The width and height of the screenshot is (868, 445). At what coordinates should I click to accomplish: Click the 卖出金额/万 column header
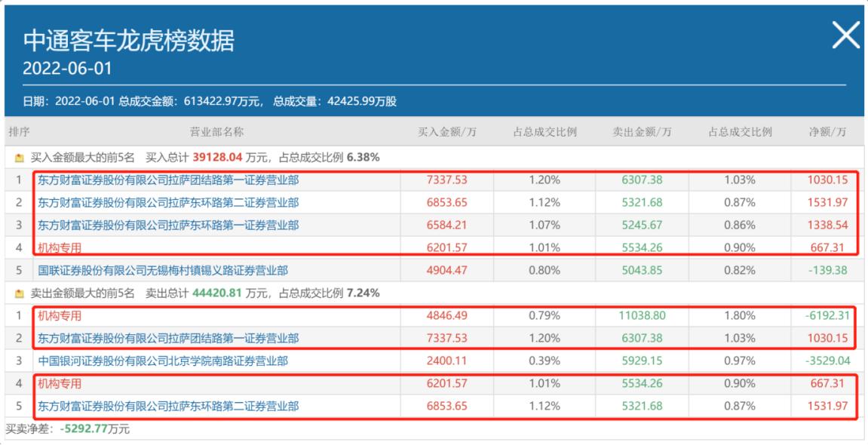point(642,132)
